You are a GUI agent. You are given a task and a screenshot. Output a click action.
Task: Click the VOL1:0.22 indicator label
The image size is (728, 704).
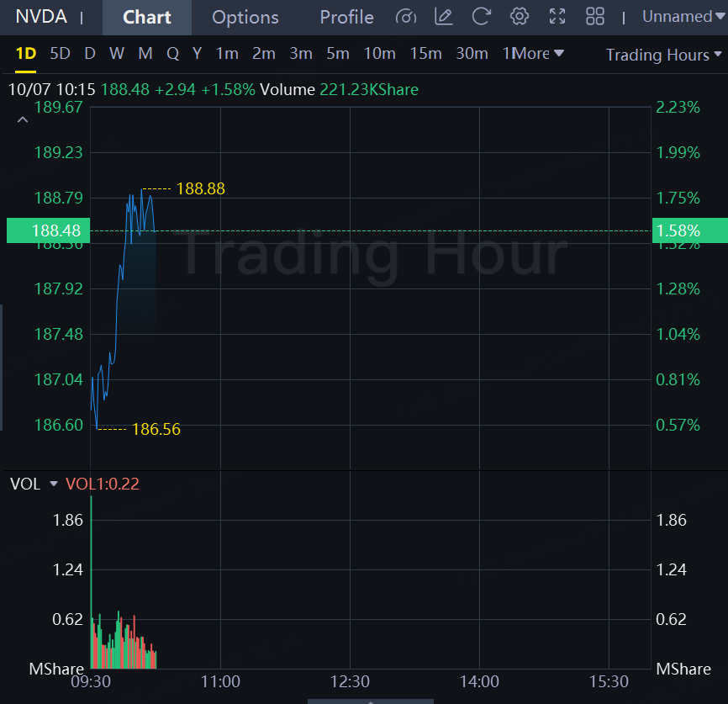[103, 484]
